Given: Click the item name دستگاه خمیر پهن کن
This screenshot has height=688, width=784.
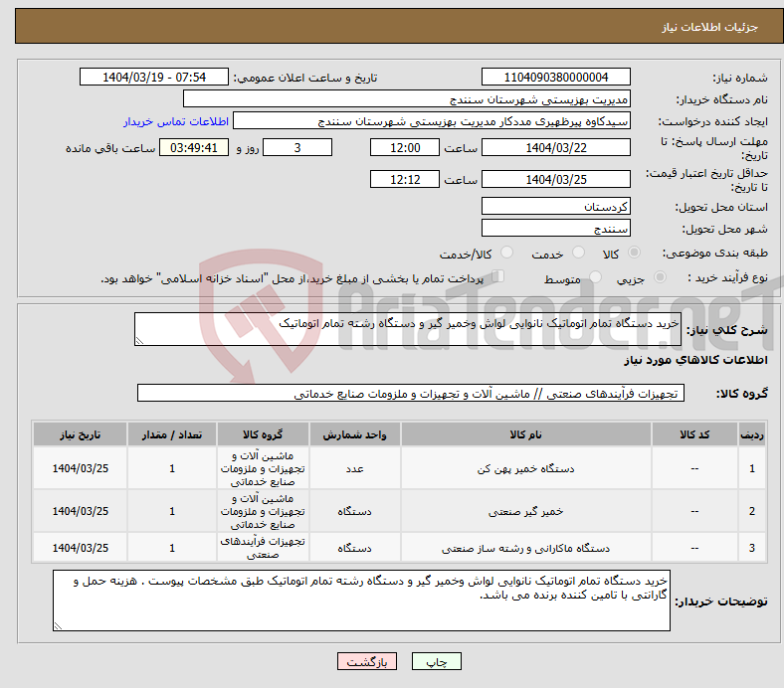Looking at the screenshot, I should (525, 468).
